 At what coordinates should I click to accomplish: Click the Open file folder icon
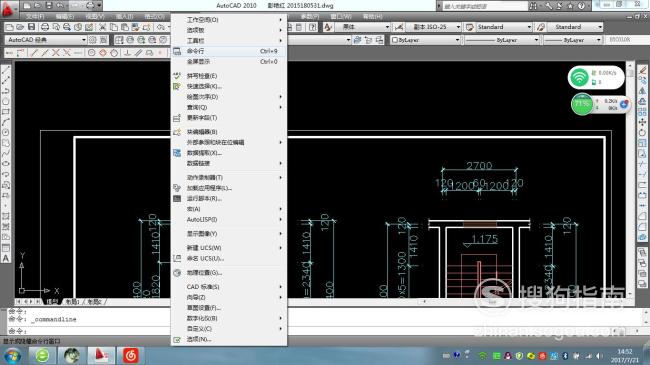20,27
